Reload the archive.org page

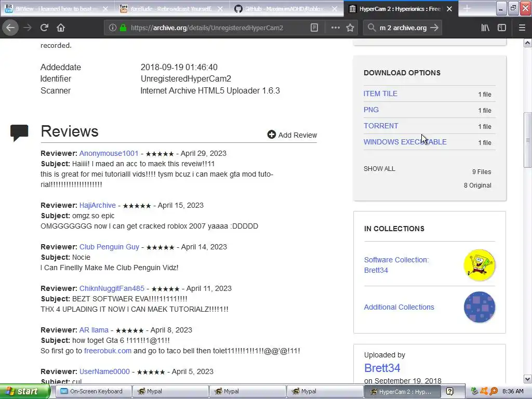pyautogui.click(x=44, y=28)
